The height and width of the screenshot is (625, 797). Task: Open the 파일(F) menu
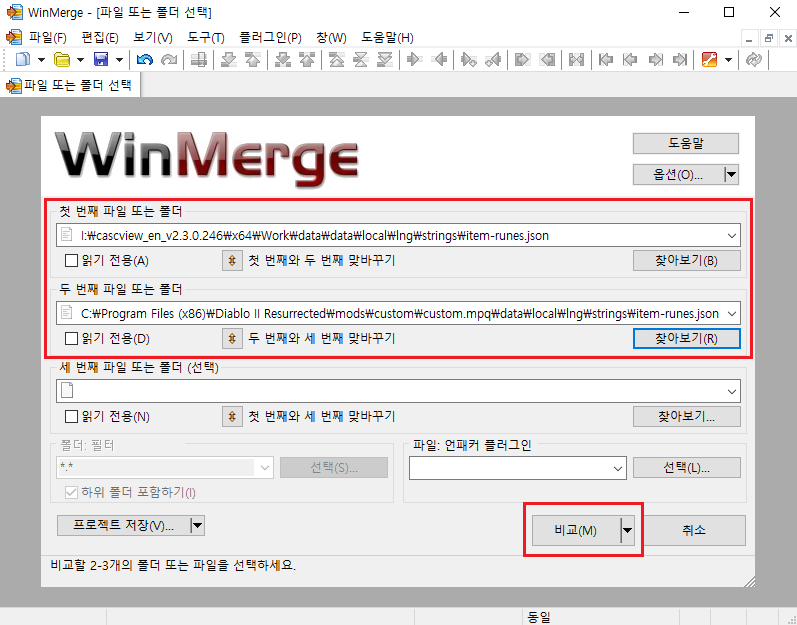(47, 38)
